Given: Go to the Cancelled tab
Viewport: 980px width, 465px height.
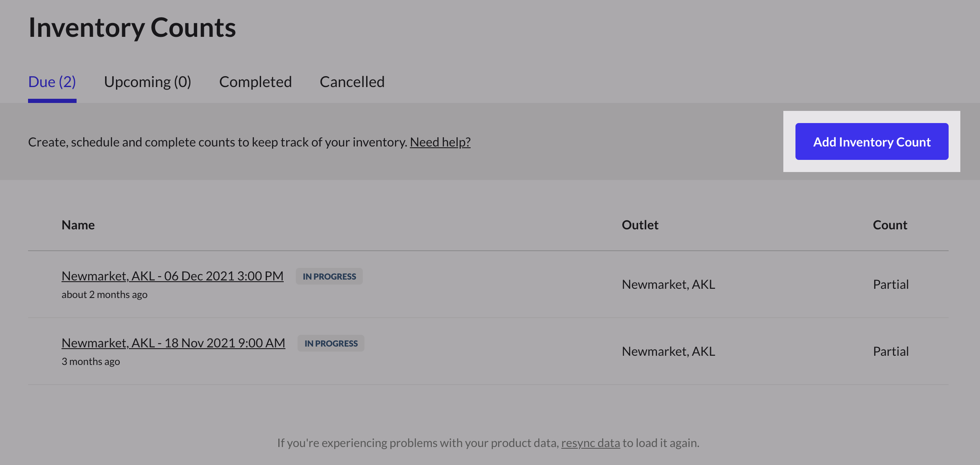Looking at the screenshot, I should pos(352,82).
